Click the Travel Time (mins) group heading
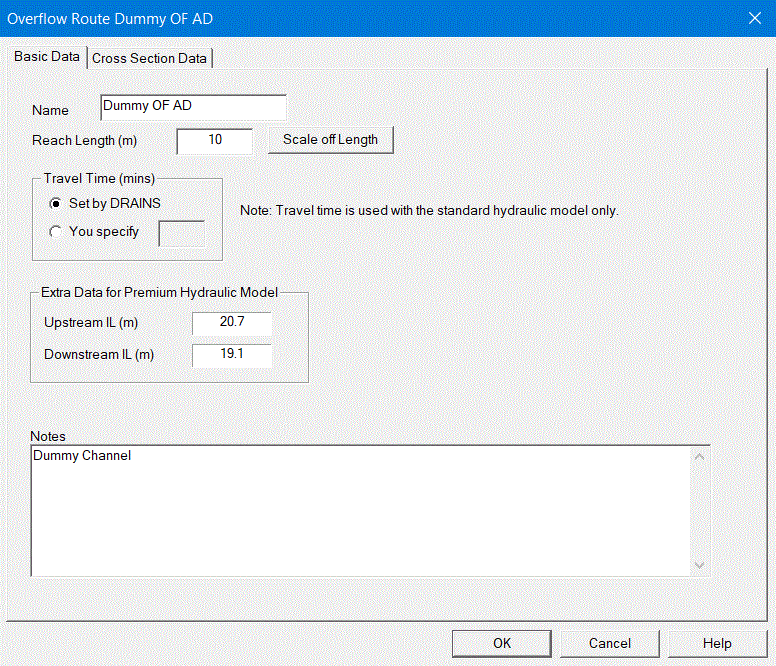 pyautogui.click(x=99, y=178)
